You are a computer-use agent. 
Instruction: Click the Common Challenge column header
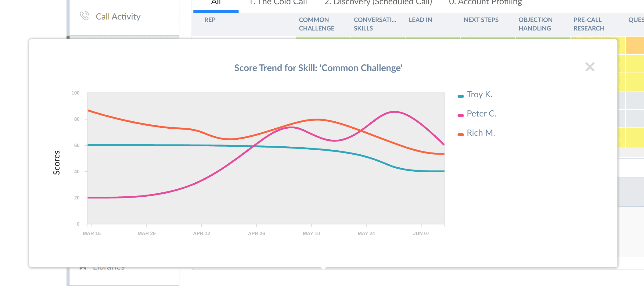[316, 24]
